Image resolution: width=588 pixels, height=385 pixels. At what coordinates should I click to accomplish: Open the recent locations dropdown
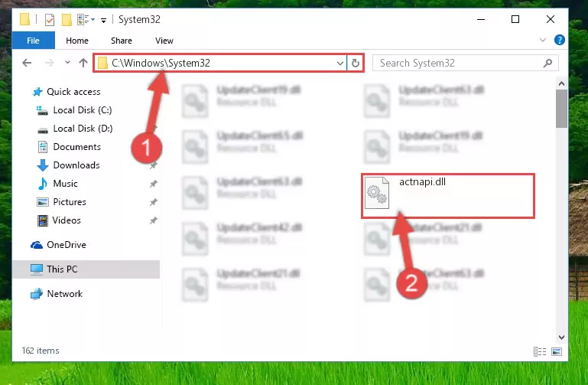pyautogui.click(x=67, y=62)
